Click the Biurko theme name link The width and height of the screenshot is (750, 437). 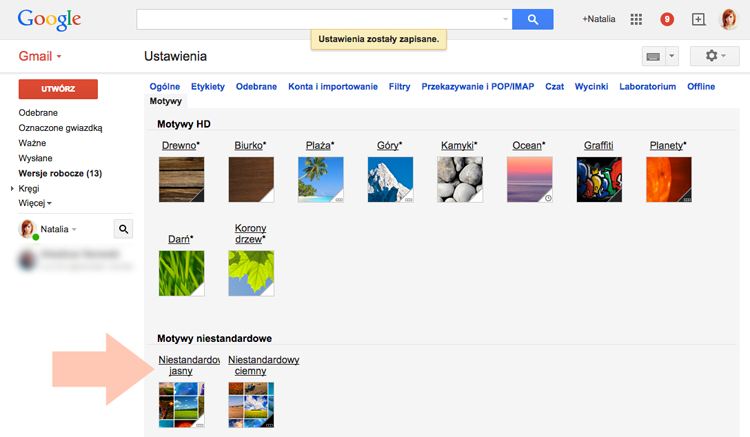(x=250, y=145)
